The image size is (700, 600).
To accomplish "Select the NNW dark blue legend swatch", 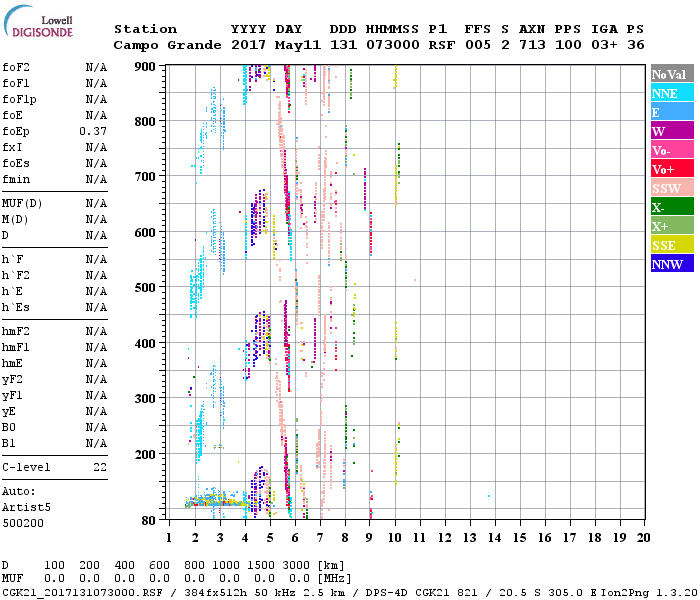I will pyautogui.click(x=672, y=263).
